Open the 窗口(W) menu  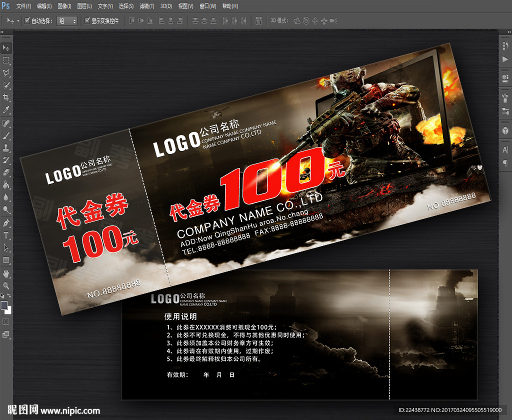click(208, 6)
